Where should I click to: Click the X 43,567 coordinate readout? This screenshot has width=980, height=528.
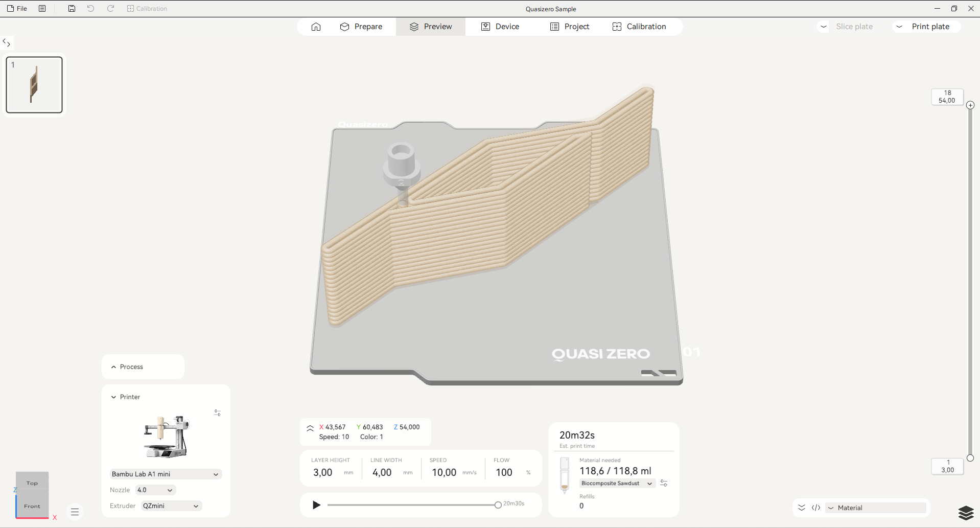333,427
